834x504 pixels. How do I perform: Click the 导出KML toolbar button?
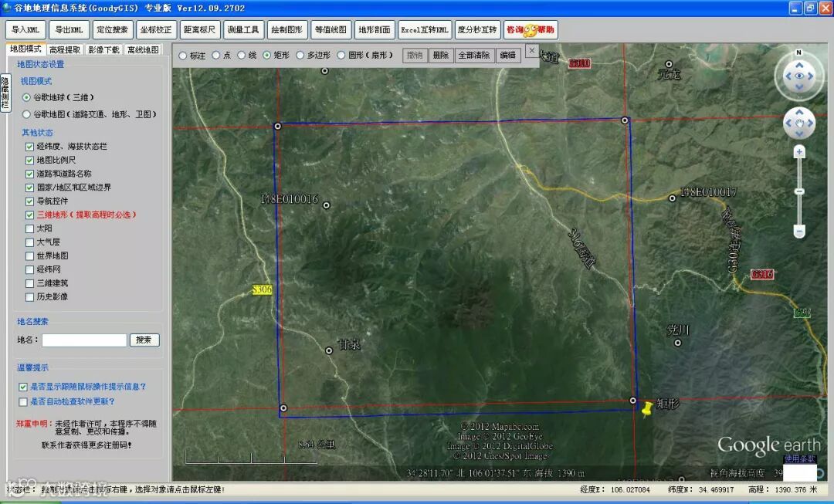69,30
